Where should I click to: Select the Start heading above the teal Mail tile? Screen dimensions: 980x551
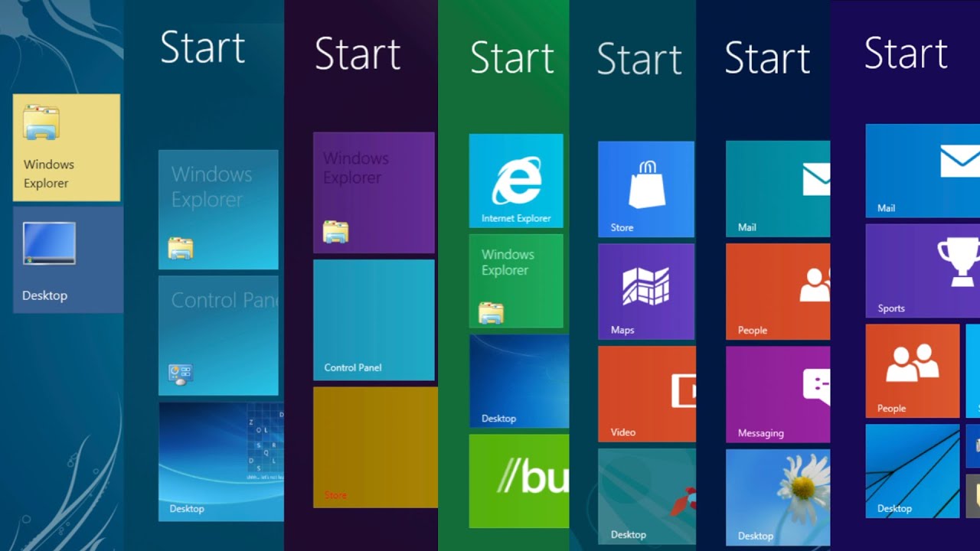[x=767, y=57]
